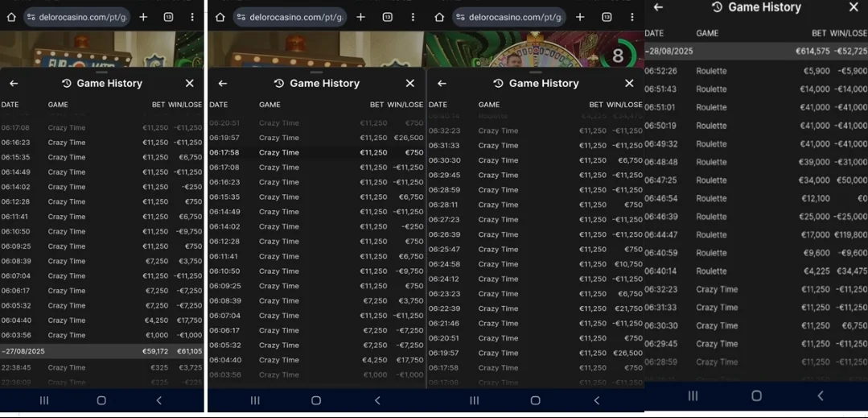
Task: Tap the sheet drag handle above third screenshot's Game History
Action: coord(535,72)
